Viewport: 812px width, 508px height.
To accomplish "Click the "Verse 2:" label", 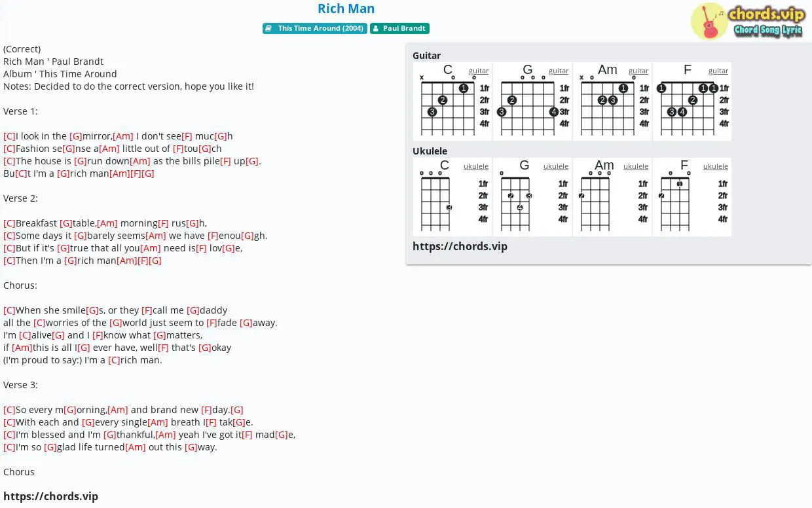I will [x=20, y=198].
